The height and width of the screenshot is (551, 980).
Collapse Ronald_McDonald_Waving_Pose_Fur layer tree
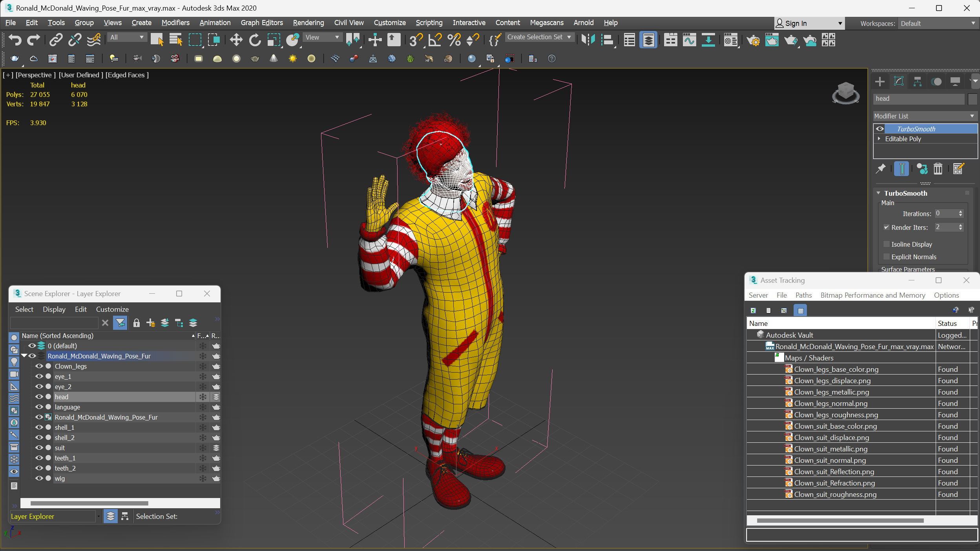click(24, 356)
